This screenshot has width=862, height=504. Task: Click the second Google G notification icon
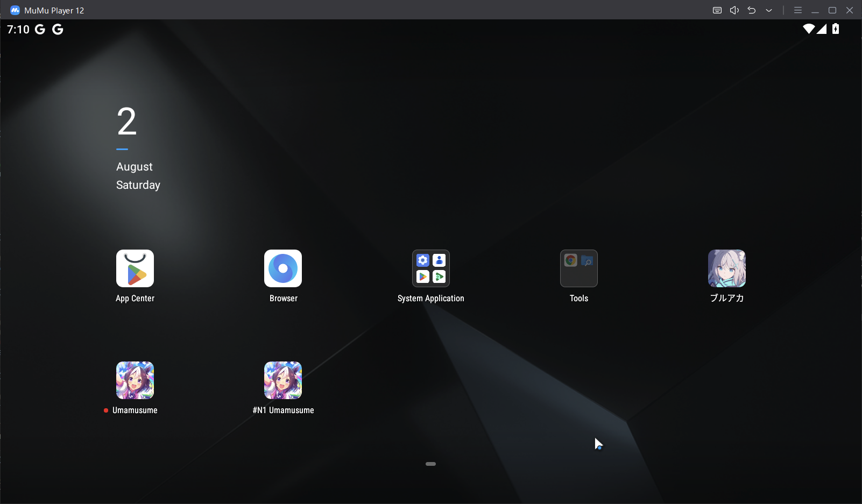point(58,29)
